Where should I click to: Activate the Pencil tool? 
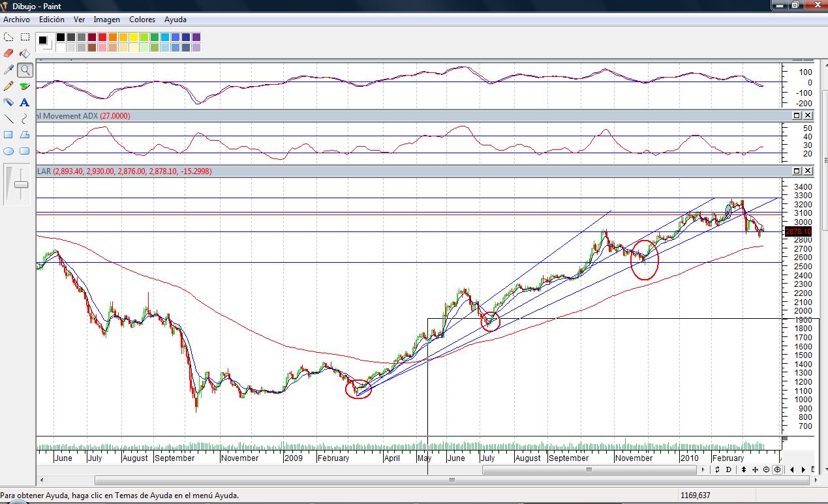tap(8, 86)
